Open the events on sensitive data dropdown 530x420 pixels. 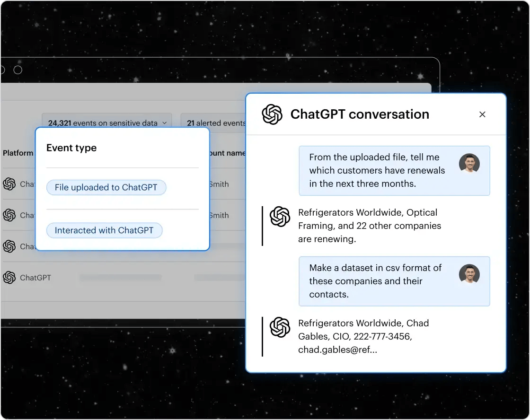tap(106, 123)
